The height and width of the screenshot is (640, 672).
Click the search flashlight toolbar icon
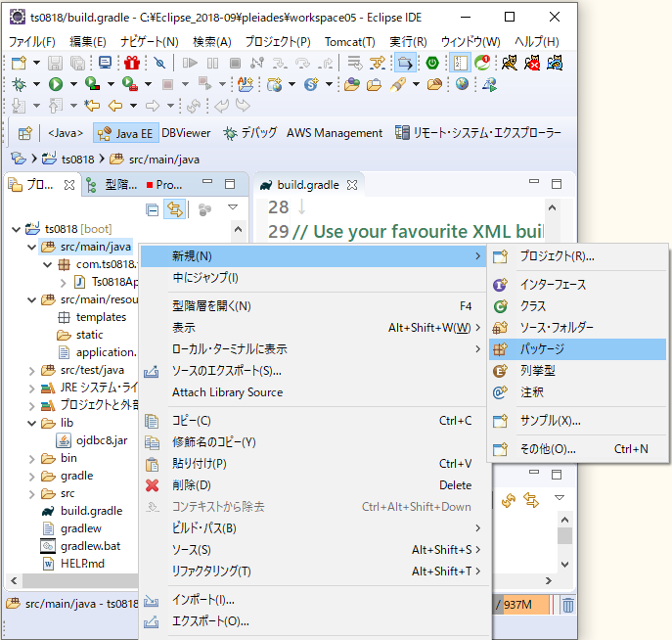pyautogui.click(x=398, y=84)
